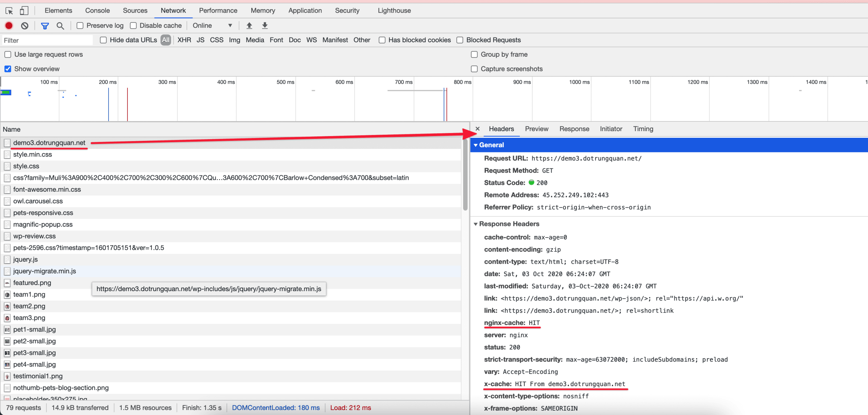Enable the Preserve log checkbox

point(80,25)
